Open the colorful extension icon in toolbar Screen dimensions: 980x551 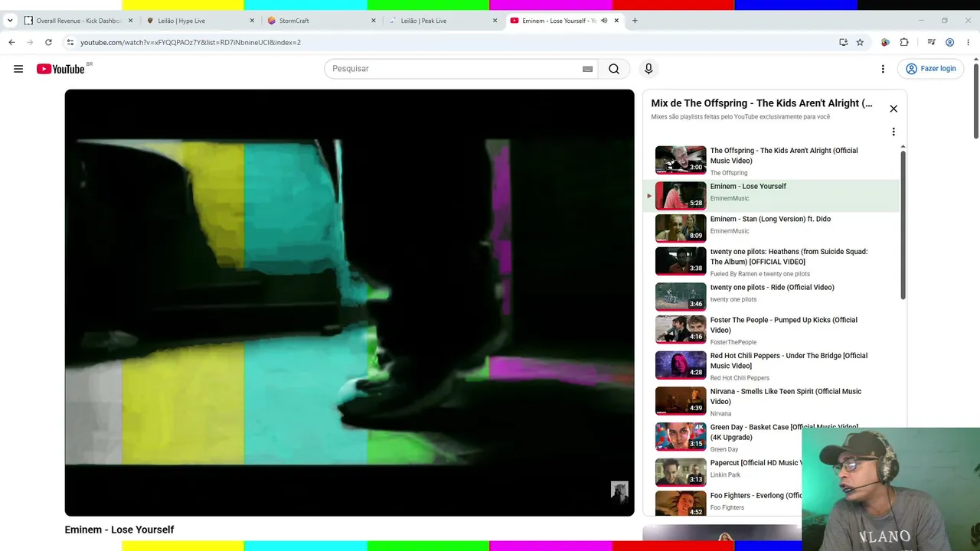tap(885, 42)
